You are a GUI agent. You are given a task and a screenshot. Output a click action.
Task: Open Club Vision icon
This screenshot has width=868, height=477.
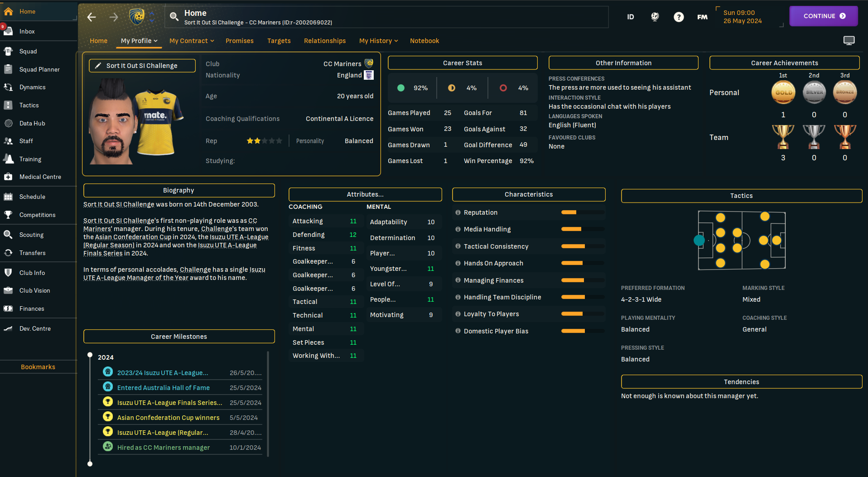(8, 290)
